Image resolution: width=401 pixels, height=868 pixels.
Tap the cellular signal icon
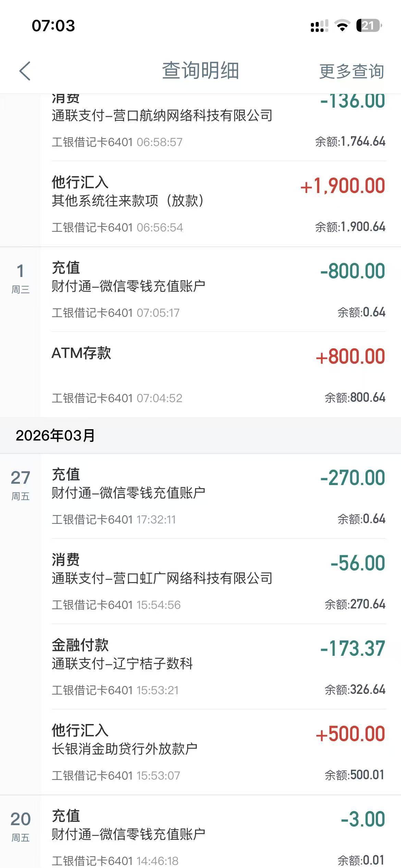click(319, 26)
